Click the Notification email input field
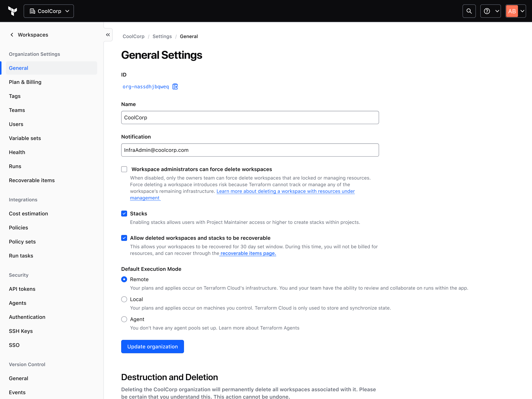532x399 pixels. pyautogui.click(x=250, y=150)
